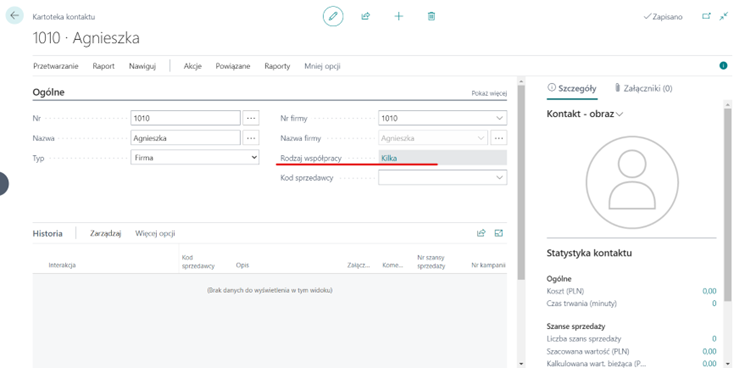
Task: Open the Raporty menu
Action: click(x=277, y=66)
